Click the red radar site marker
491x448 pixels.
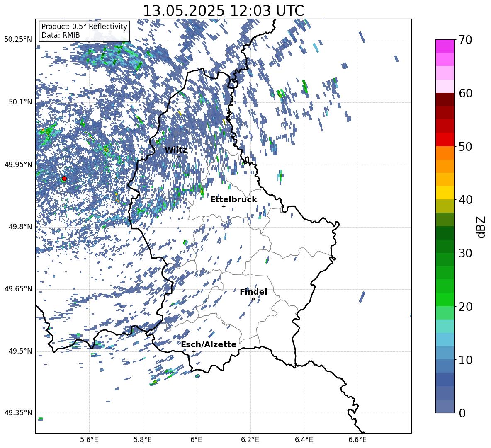point(64,179)
